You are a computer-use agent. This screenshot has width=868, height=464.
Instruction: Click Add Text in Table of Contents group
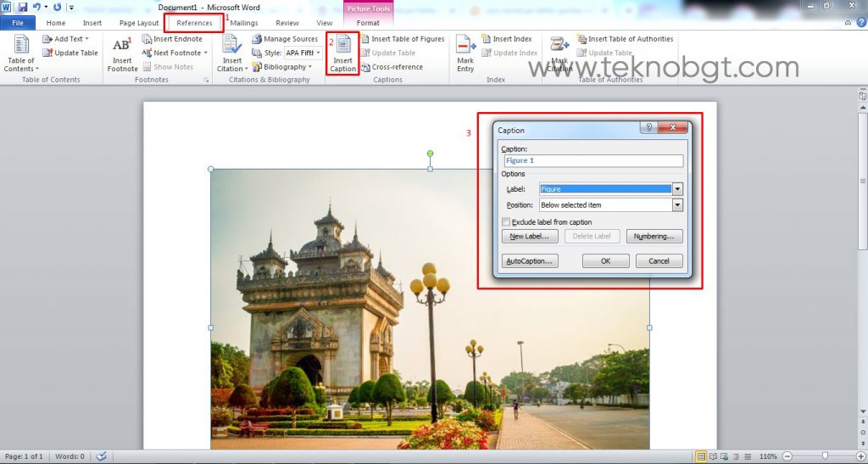coord(65,39)
